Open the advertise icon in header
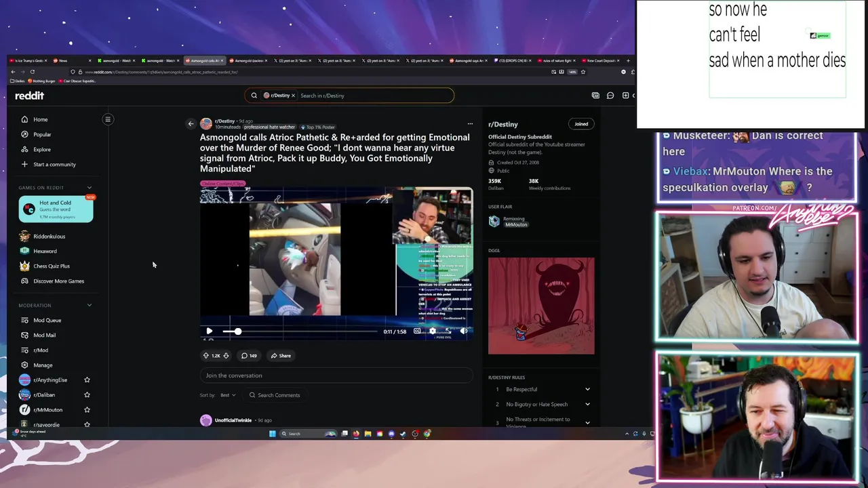The image size is (868, 488). pyautogui.click(x=595, y=96)
